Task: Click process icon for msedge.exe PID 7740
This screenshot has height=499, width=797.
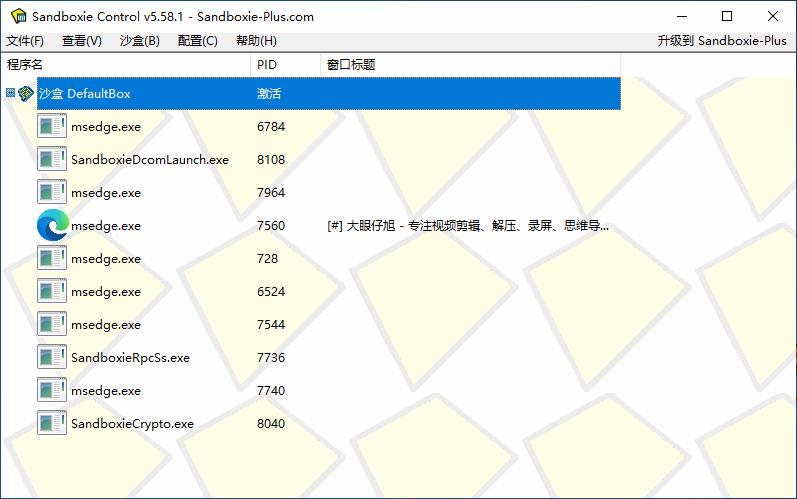Action: (x=52, y=390)
